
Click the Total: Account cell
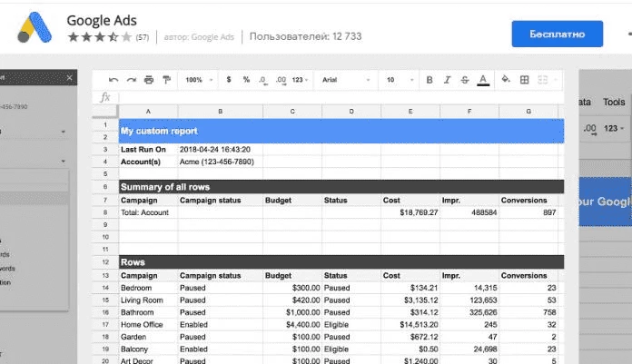148,212
